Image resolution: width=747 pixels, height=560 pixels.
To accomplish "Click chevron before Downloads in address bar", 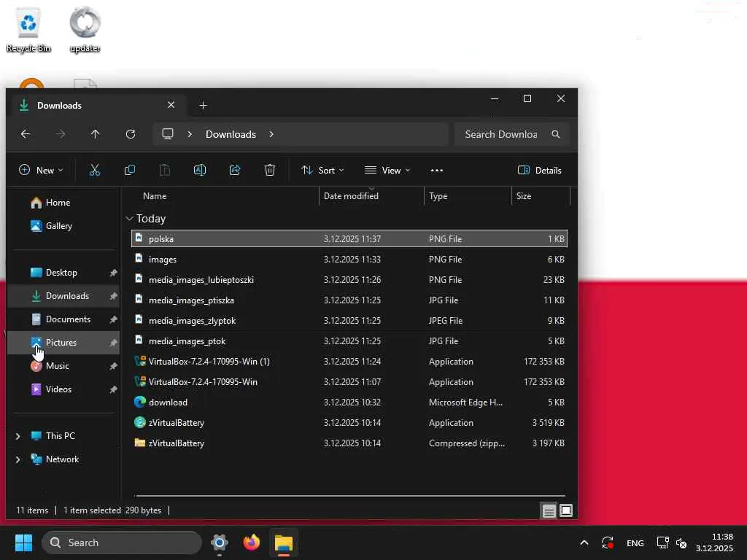I will [x=190, y=134].
